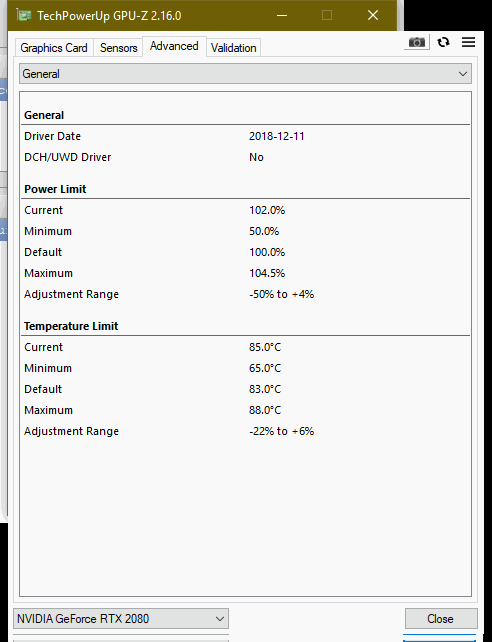Switch to the Graphics Card tab
Image resolution: width=492 pixels, height=642 pixels.
tap(54, 48)
